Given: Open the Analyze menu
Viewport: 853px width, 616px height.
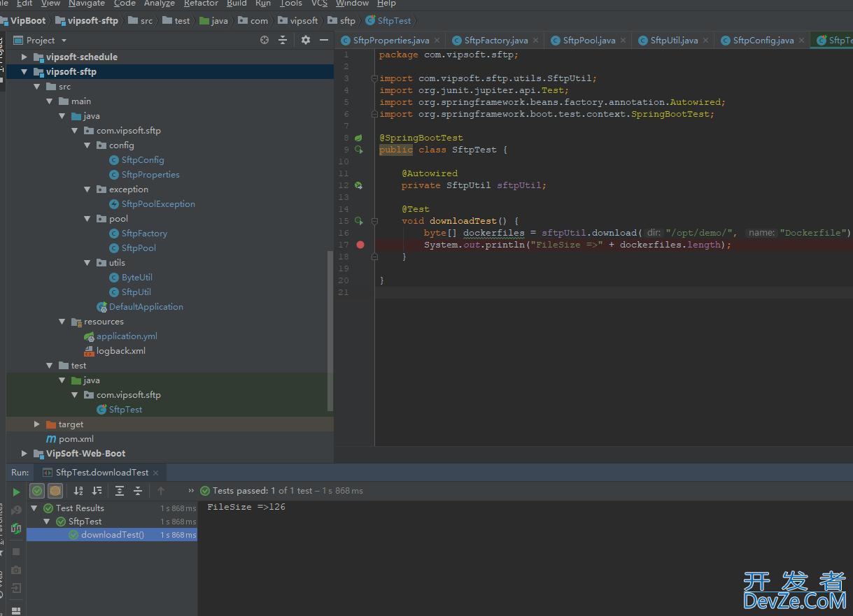Looking at the screenshot, I should [x=160, y=3].
